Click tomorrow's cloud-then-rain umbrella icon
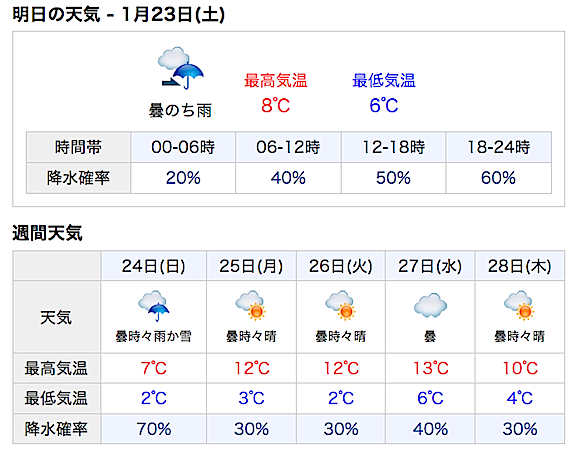The image size is (576, 450). 180,68
